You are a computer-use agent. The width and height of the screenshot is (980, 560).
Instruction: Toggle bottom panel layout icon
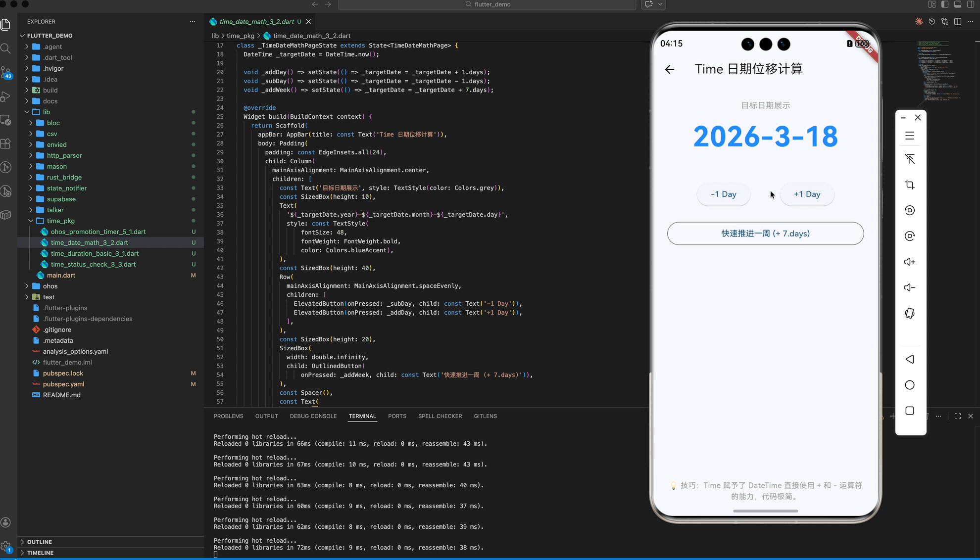coord(957,4)
